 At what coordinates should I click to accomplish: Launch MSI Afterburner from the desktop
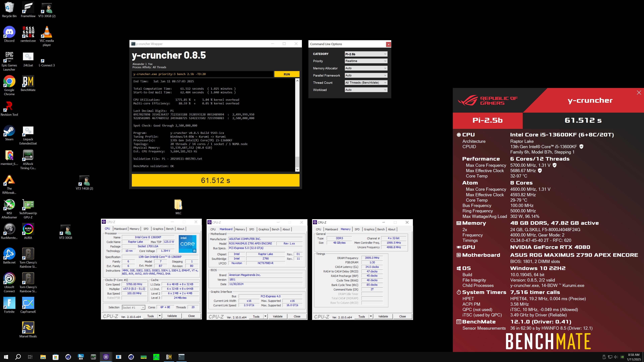[x=9, y=209]
